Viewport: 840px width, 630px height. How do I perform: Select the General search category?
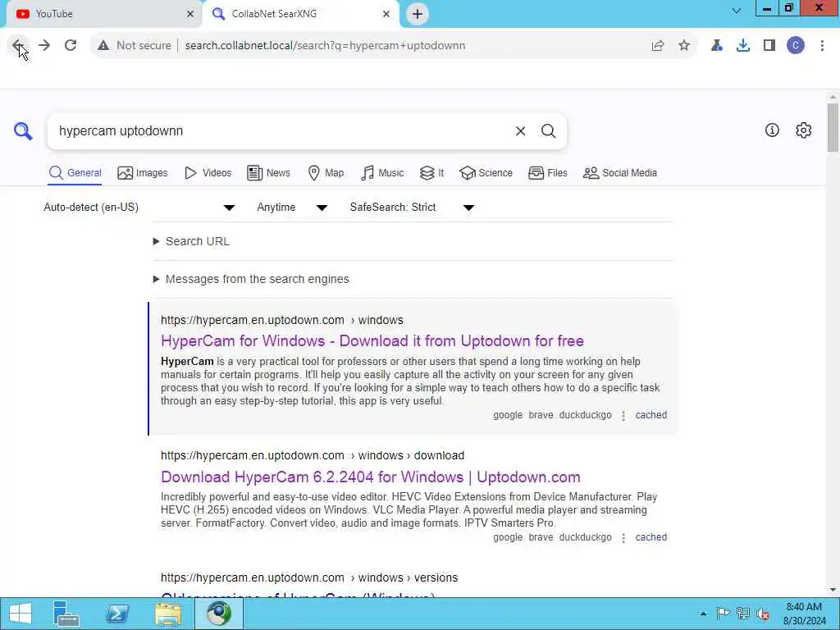pos(75,173)
